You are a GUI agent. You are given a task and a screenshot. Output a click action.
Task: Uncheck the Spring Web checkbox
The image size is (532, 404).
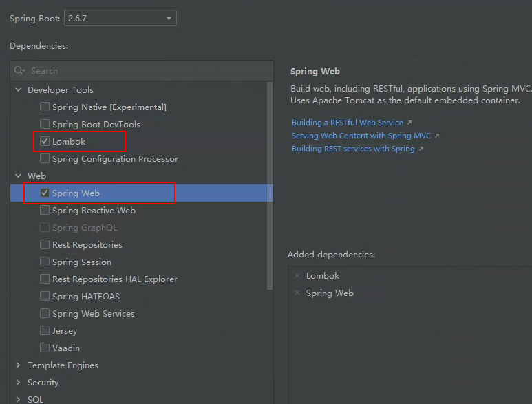(45, 193)
